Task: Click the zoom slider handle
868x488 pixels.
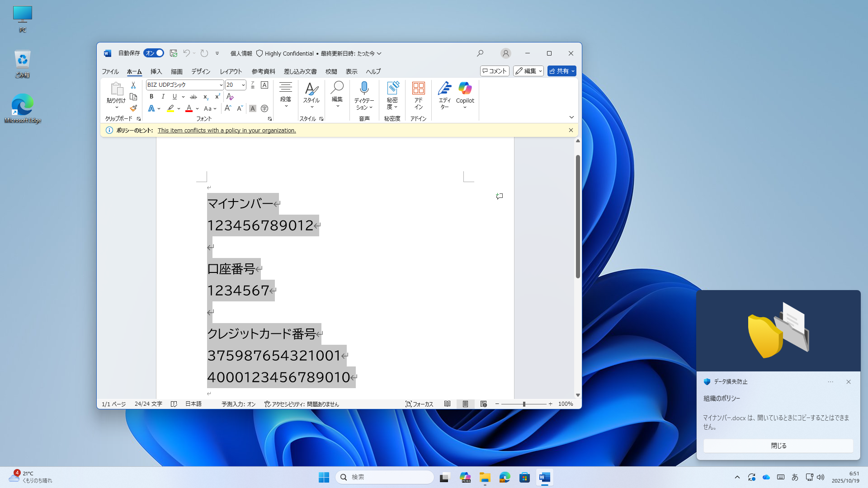Action: tap(524, 404)
